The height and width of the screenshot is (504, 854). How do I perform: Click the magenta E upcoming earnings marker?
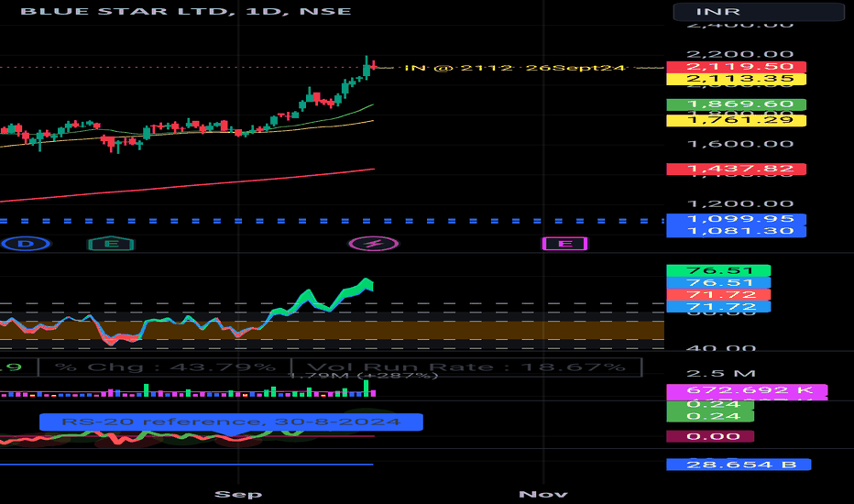click(x=564, y=244)
